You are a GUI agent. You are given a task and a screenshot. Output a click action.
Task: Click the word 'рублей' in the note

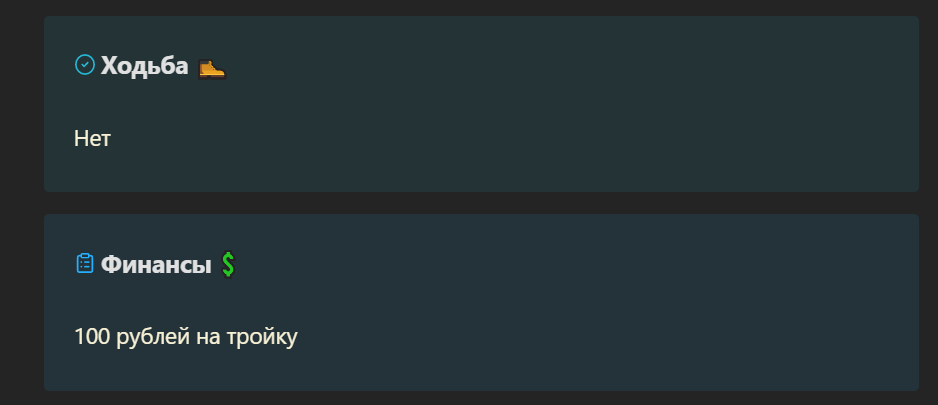tap(153, 337)
